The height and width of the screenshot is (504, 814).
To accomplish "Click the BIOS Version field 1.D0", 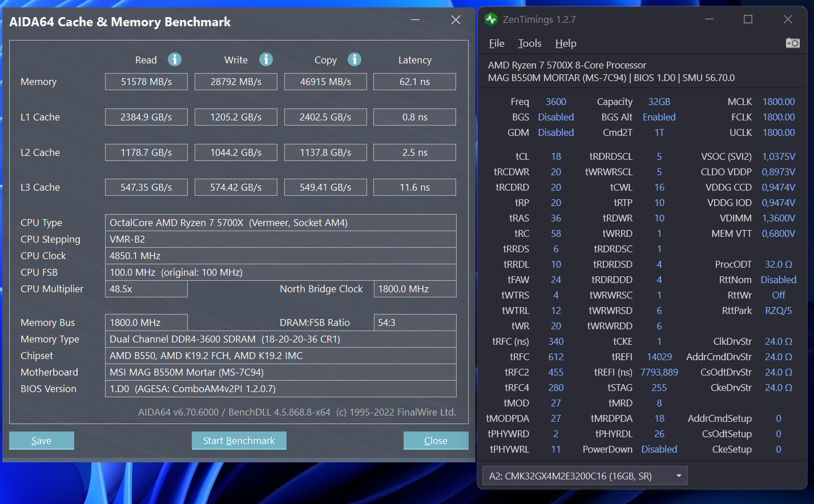I will 281,389.
